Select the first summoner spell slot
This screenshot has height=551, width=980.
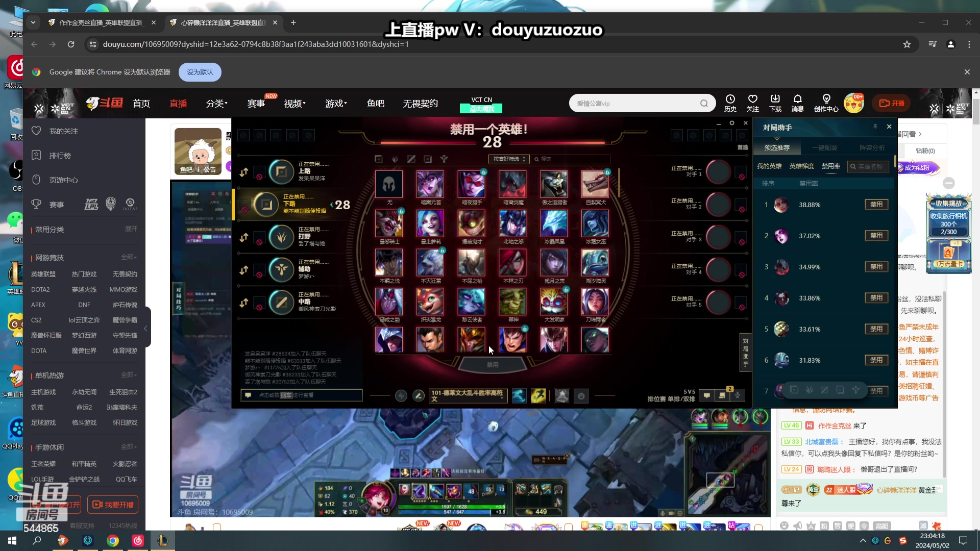519,396
